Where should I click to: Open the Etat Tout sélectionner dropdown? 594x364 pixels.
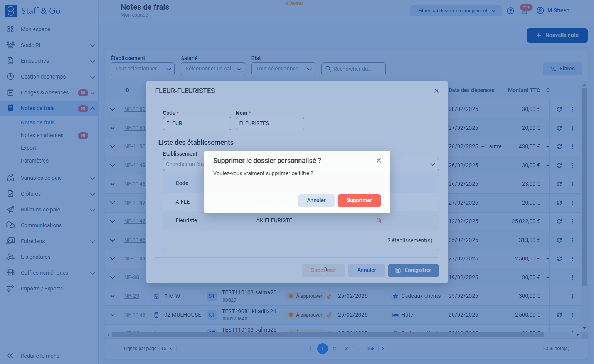tap(283, 69)
